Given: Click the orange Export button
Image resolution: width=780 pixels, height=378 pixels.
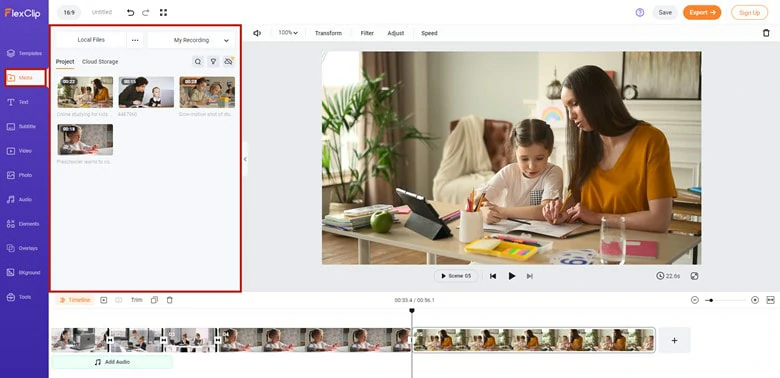Looking at the screenshot, I should pos(702,12).
